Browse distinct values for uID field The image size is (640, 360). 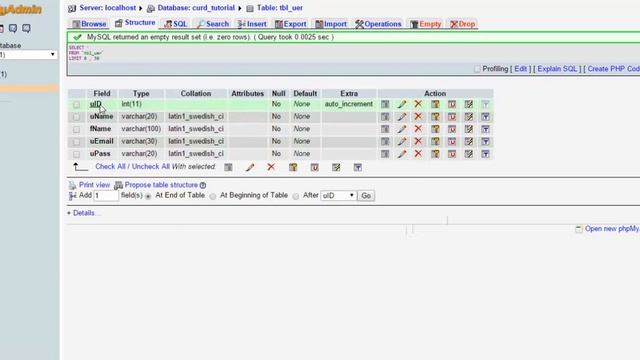coord(385,104)
